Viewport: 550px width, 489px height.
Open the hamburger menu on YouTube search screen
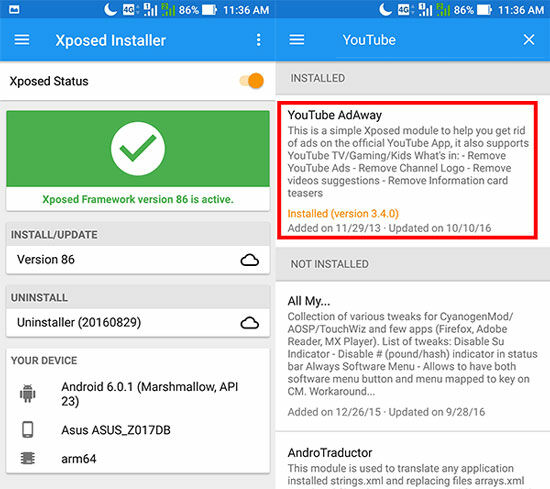pos(297,40)
